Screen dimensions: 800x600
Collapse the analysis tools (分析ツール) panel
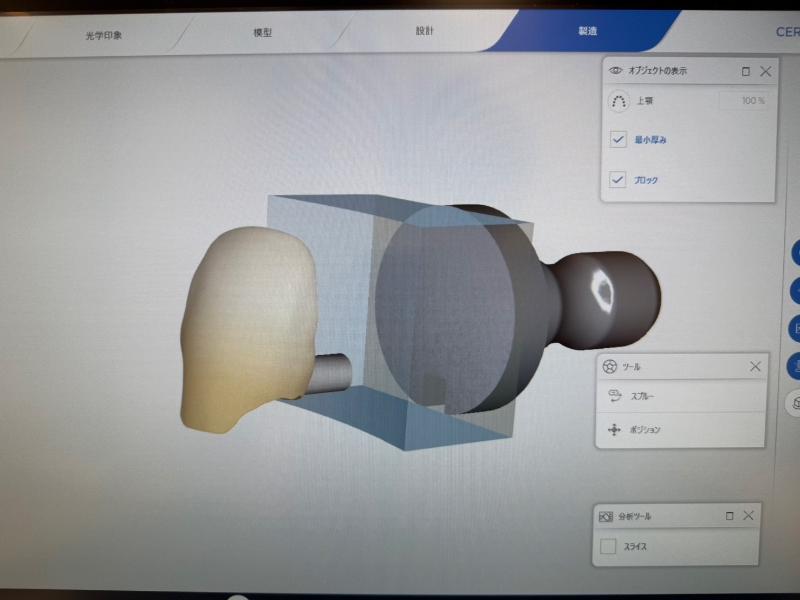(x=729, y=516)
